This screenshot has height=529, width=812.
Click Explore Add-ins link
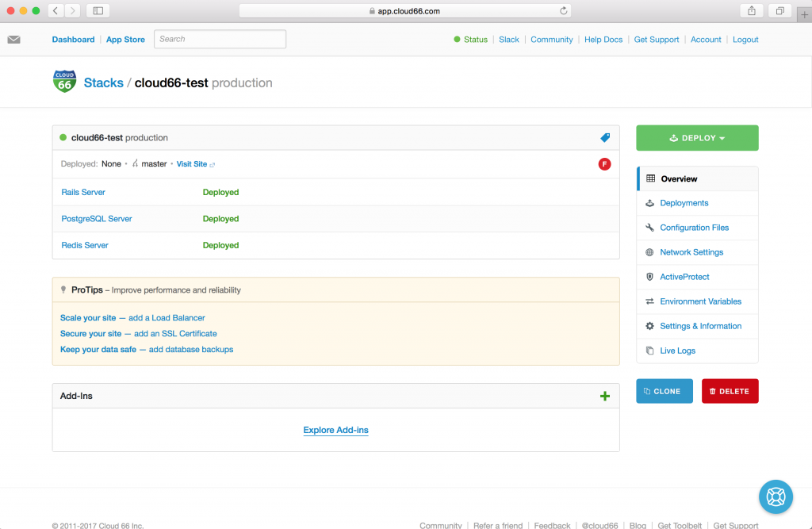point(335,430)
